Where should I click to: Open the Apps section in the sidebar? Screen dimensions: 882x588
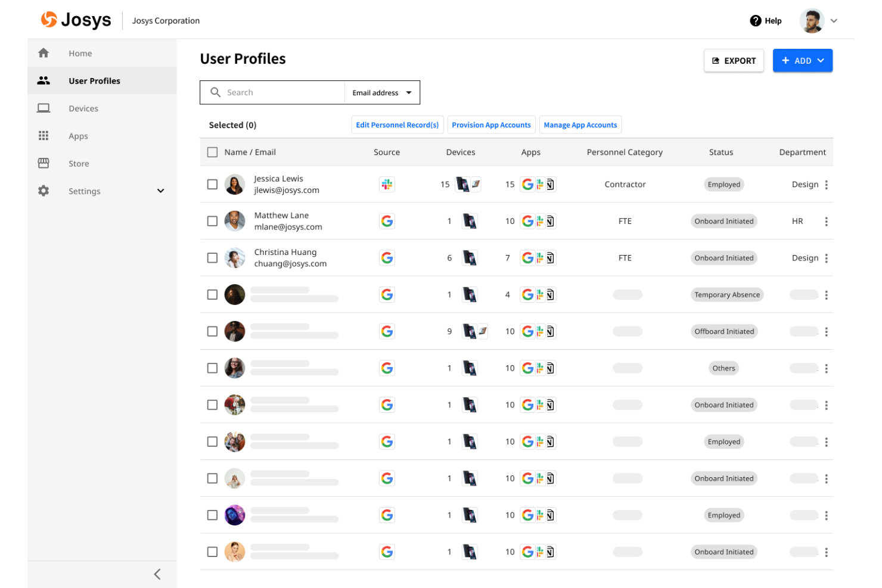(78, 136)
